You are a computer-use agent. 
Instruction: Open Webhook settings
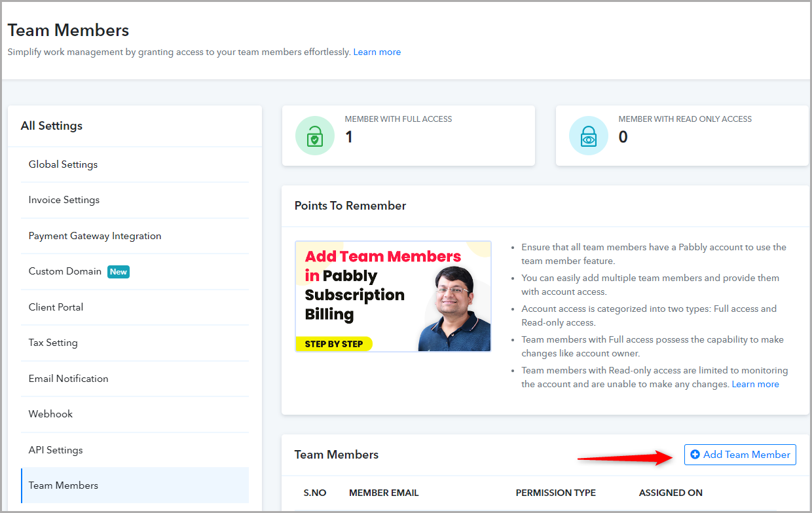135,414
